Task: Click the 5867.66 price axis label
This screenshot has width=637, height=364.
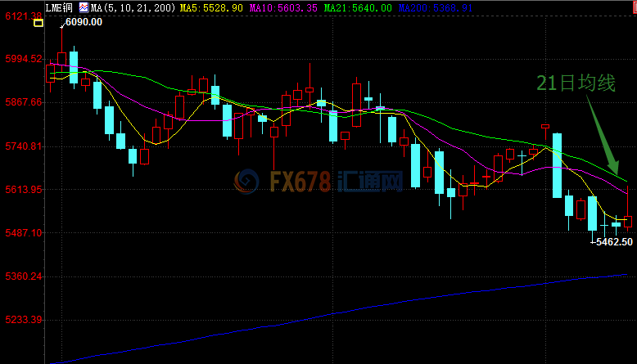Action: point(22,102)
